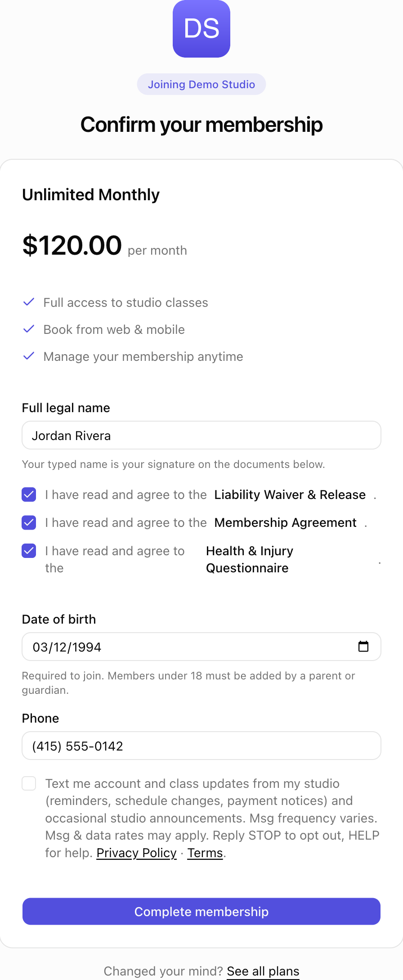The width and height of the screenshot is (403, 980).
Task: Click checkmark icon beside Book from web
Action: click(x=29, y=329)
